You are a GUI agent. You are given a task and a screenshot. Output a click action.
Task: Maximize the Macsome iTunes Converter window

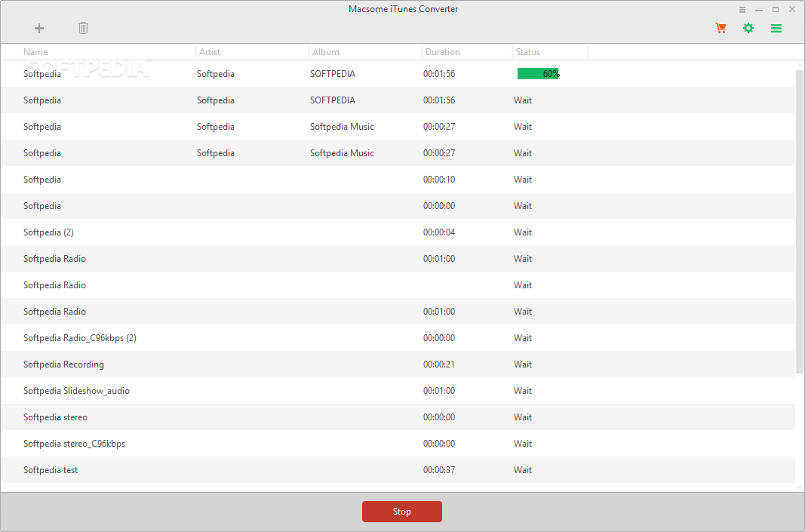[776, 9]
